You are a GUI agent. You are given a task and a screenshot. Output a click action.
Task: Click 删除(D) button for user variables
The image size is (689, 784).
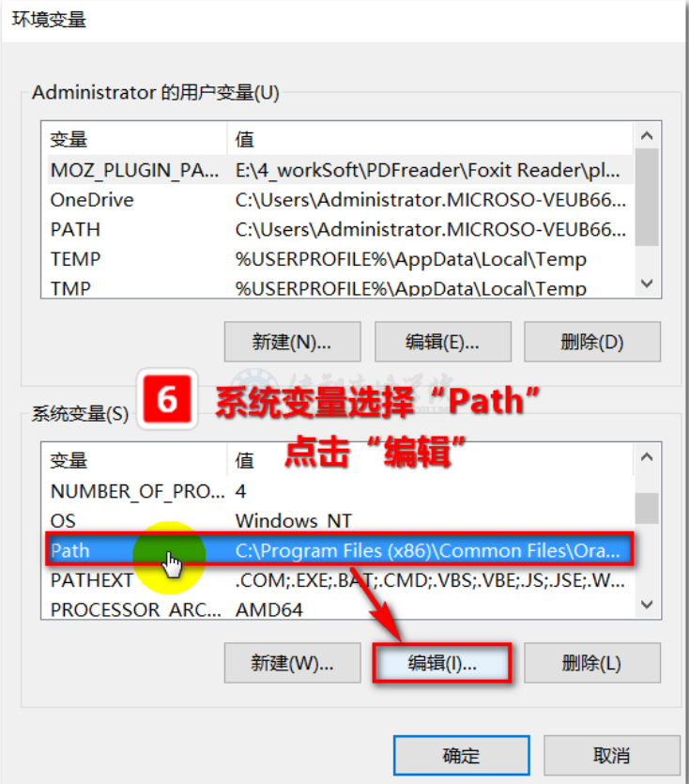592,342
